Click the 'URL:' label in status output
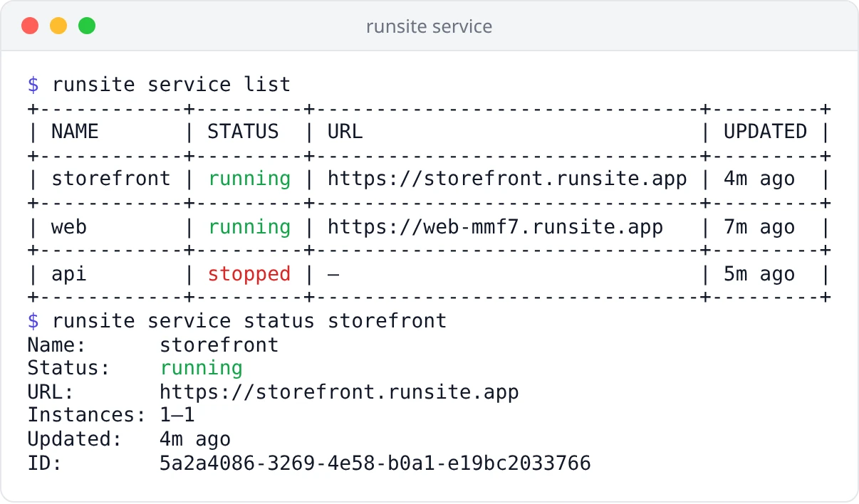The image size is (859, 504). [x=51, y=392]
